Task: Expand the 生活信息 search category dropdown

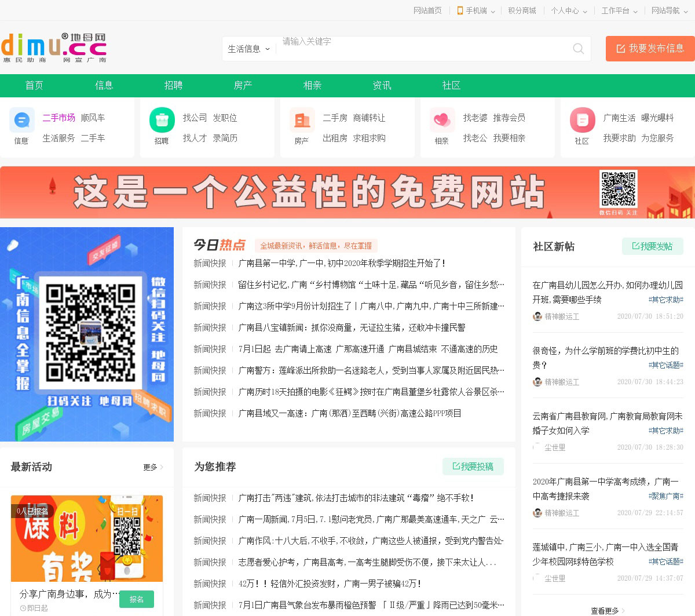Action: 249,49
